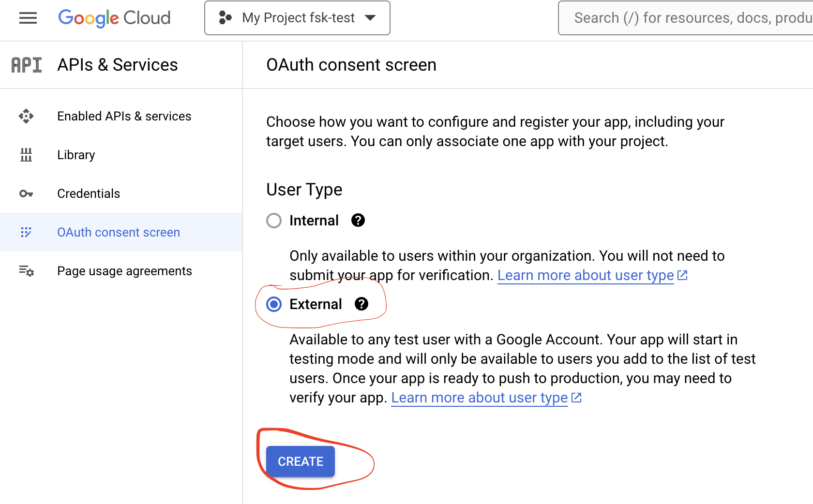
Task: Click the Credentials key icon
Action: (x=26, y=193)
